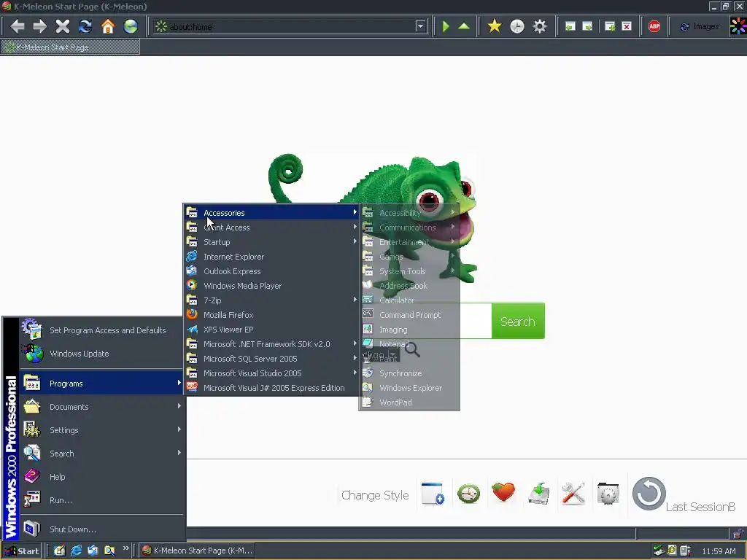Viewport: 747px width, 560px height.
Task: Open Microsoft Visual J# 2005 Express Edition
Action: (x=271, y=388)
